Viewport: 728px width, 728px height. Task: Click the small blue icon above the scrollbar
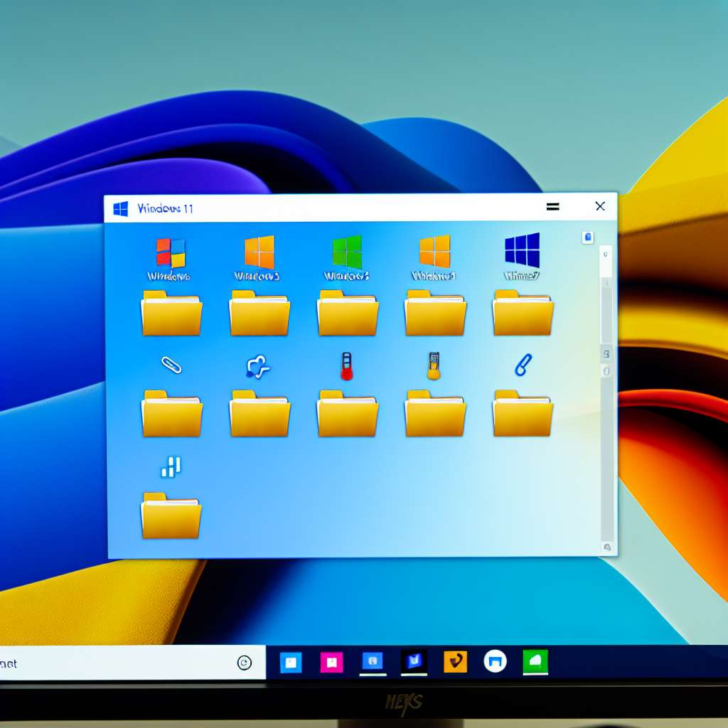(587, 237)
